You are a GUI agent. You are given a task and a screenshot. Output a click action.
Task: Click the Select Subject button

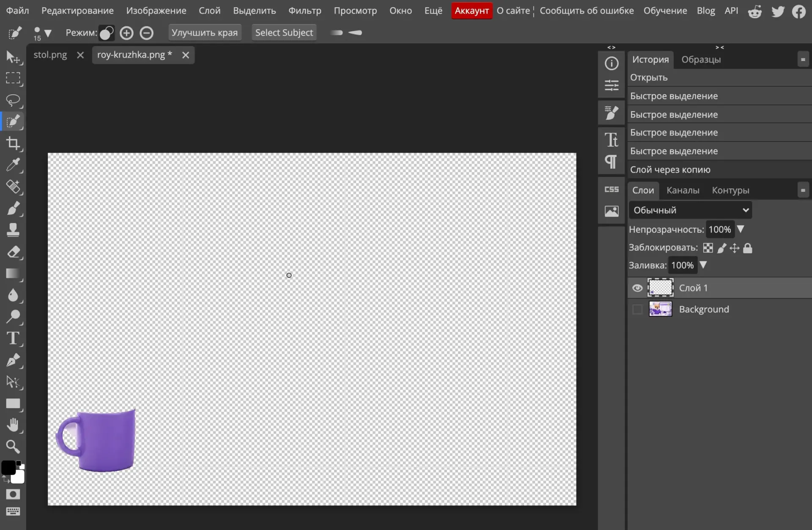(284, 33)
